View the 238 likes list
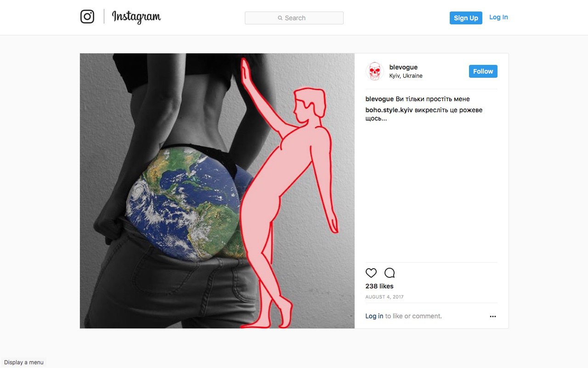Screen dimensions: 588x368 pos(379,286)
